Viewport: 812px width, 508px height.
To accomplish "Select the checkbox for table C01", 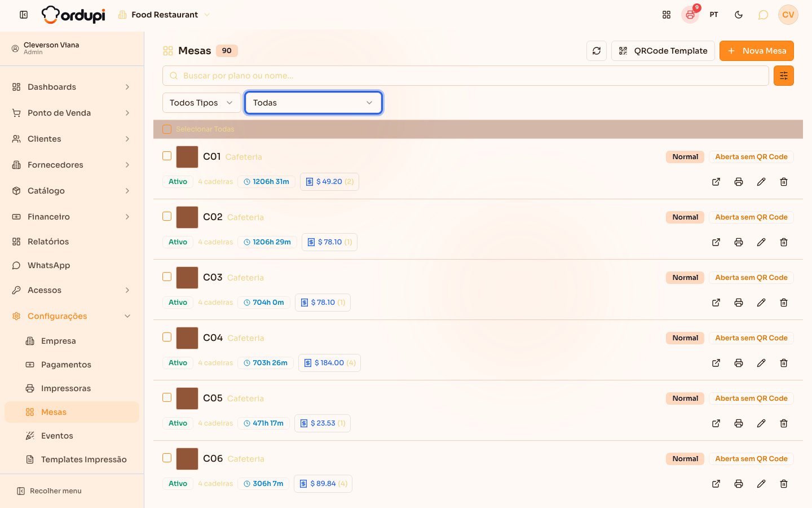I will tap(167, 156).
